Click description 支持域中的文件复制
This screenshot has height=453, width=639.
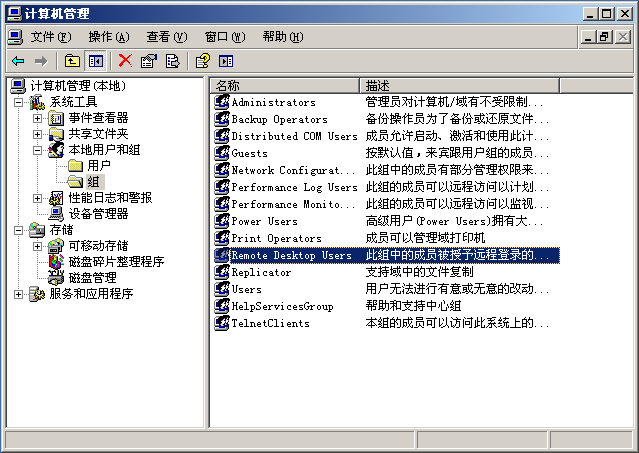419,272
